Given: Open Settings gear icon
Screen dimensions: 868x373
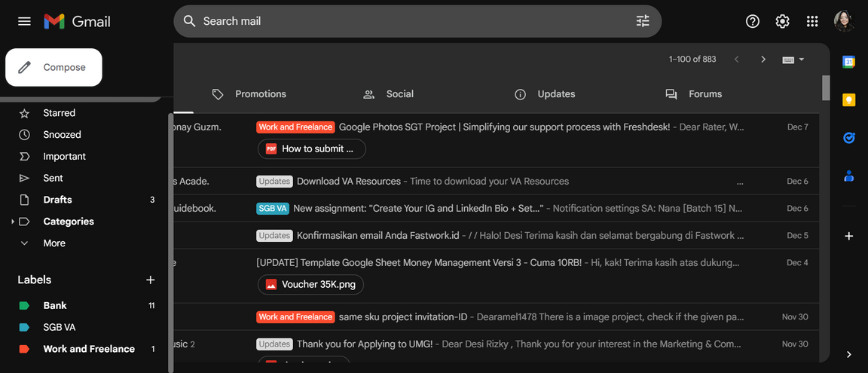Looking at the screenshot, I should [782, 21].
